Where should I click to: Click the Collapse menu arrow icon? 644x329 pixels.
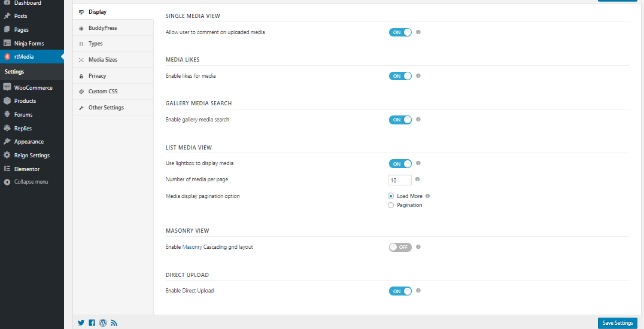pos(7,182)
